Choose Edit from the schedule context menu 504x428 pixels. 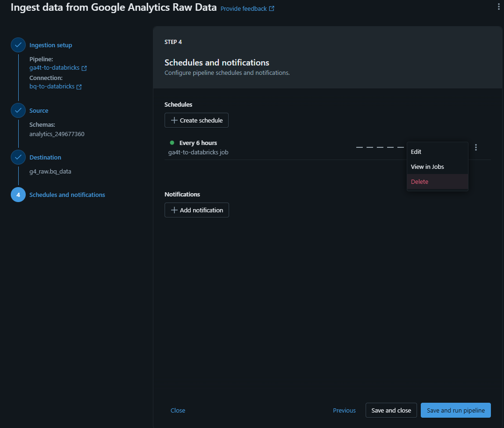click(x=438, y=152)
